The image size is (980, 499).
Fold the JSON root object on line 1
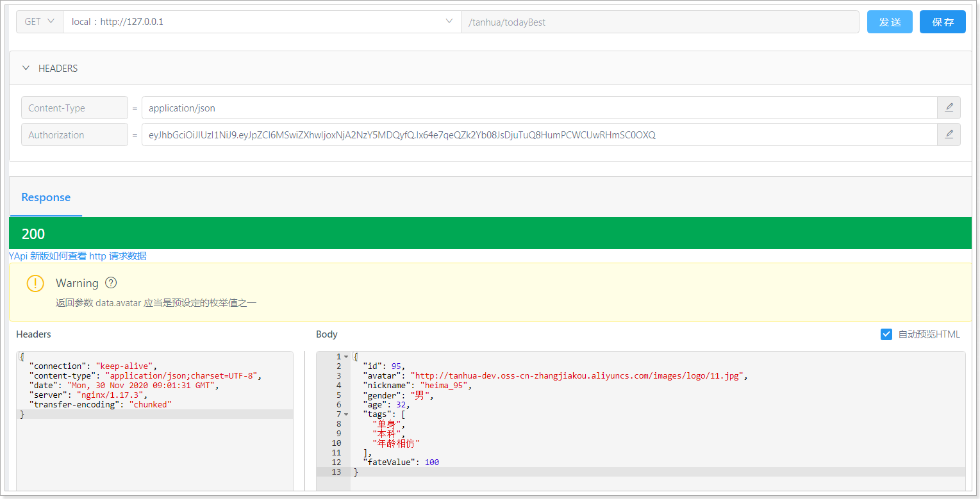pyautogui.click(x=346, y=357)
